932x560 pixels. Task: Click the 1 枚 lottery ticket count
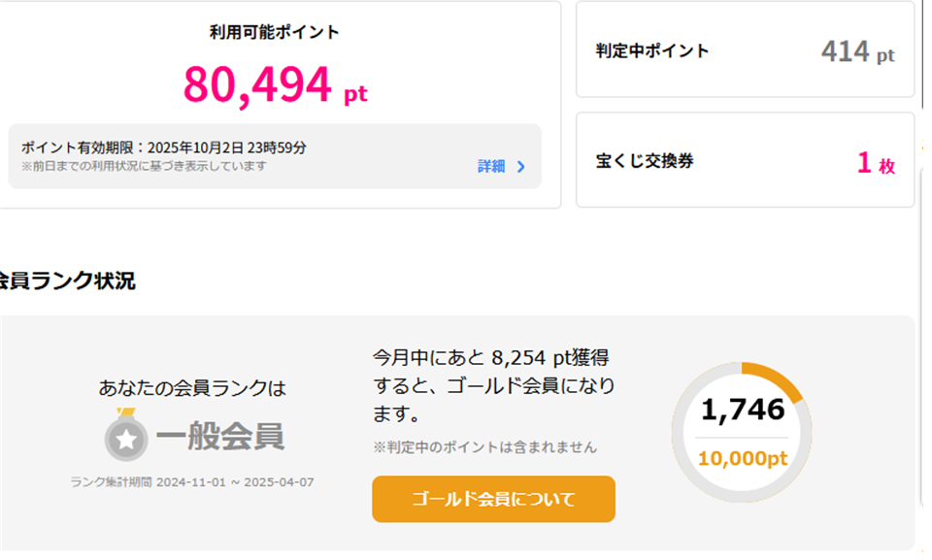[x=876, y=163]
